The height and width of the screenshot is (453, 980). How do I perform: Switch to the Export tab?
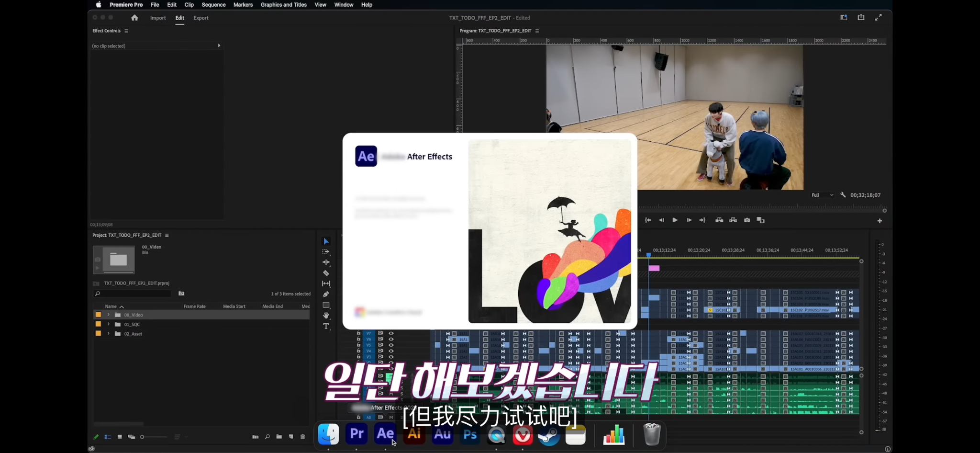pyautogui.click(x=201, y=18)
